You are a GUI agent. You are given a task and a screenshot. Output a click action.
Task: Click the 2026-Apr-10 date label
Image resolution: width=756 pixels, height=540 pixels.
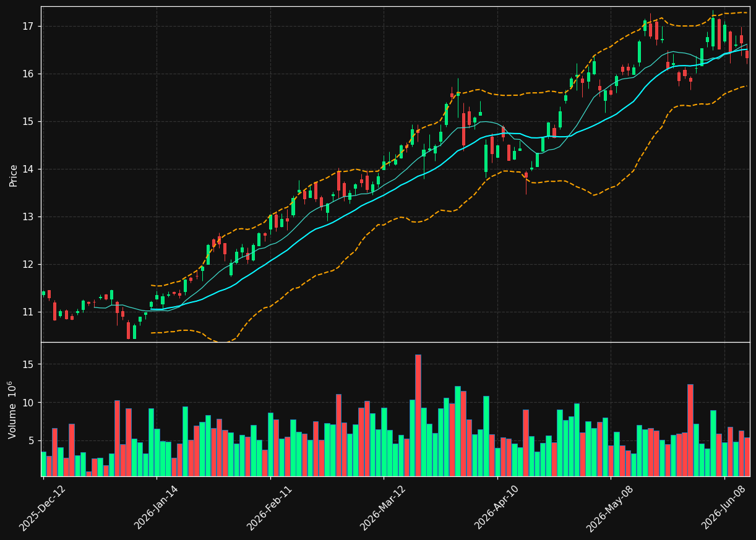click(x=497, y=508)
